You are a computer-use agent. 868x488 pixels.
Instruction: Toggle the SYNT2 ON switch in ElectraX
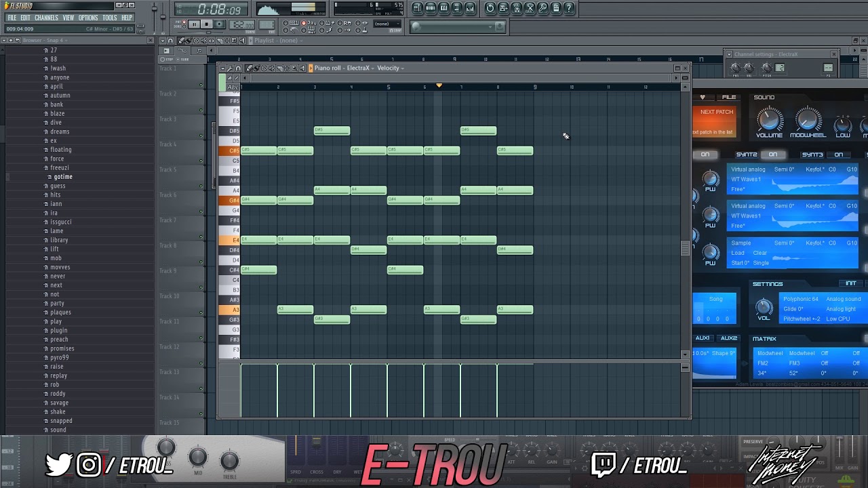[x=772, y=155]
